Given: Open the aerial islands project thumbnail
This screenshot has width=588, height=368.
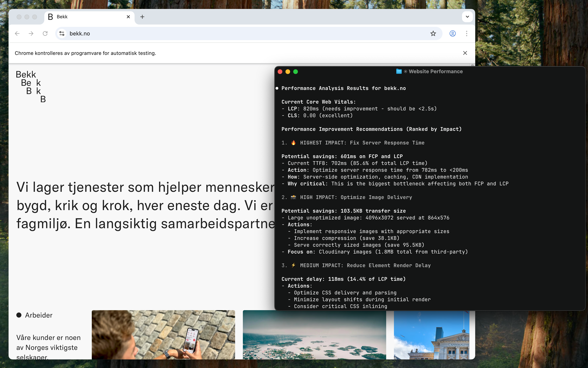Looking at the screenshot, I should tap(314, 335).
